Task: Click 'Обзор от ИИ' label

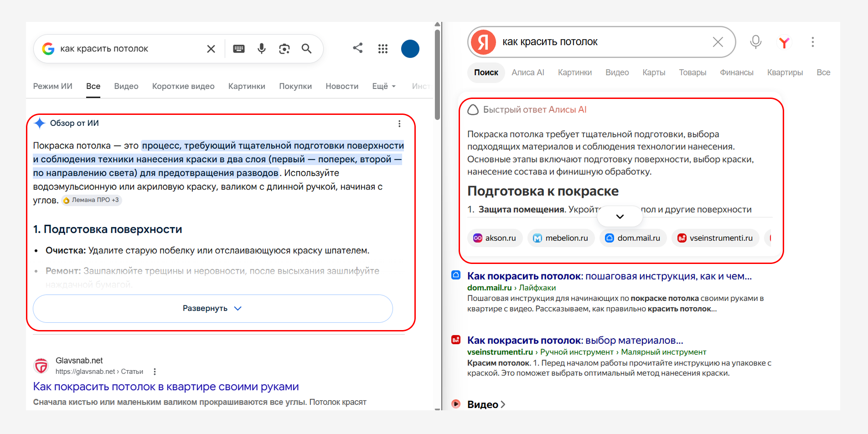Action: (74, 123)
